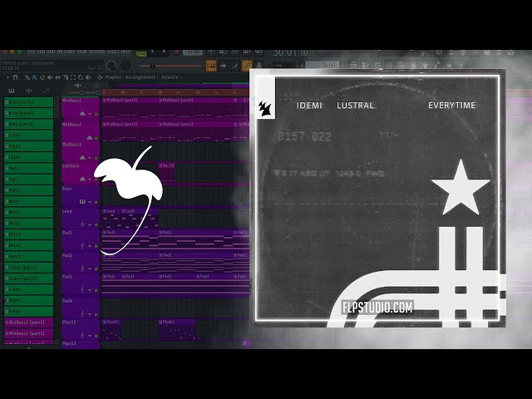The width and height of the screenshot is (532, 399).
Task: Open the ADD menu
Action: (52, 52)
